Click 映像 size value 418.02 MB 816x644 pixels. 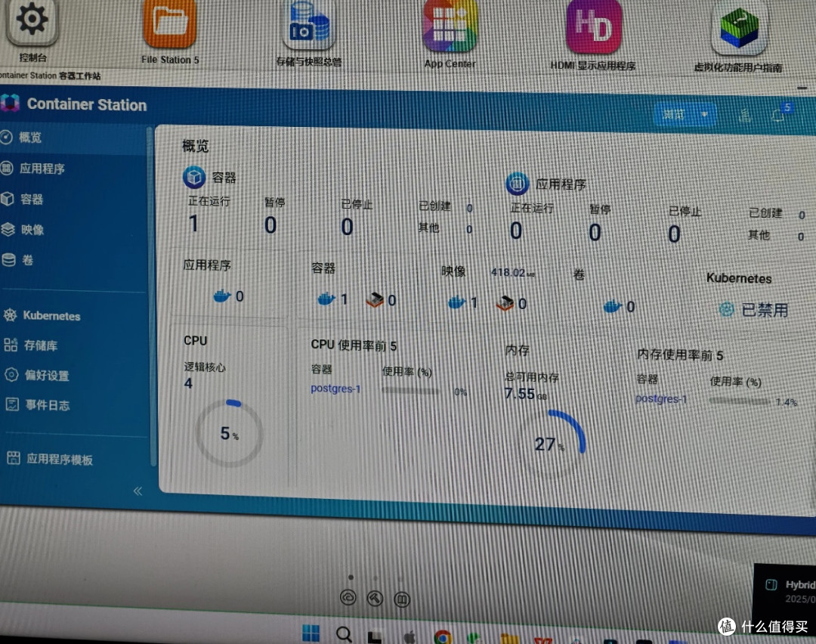(x=512, y=272)
